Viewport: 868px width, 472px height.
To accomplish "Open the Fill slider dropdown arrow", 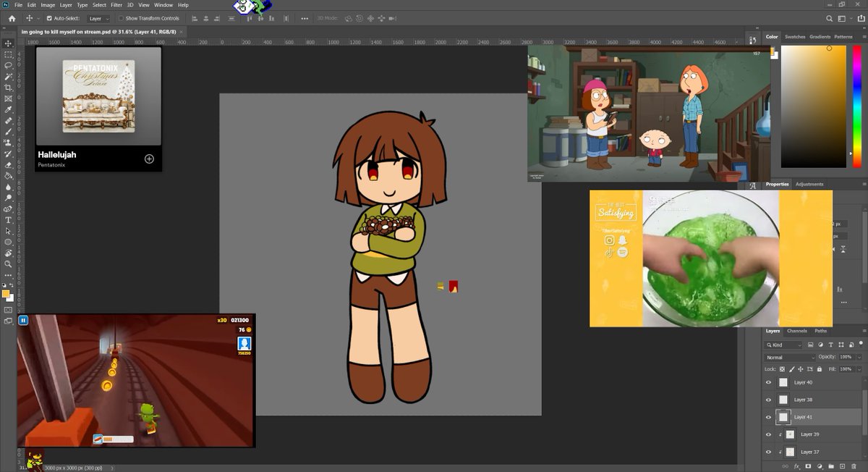I will point(860,369).
